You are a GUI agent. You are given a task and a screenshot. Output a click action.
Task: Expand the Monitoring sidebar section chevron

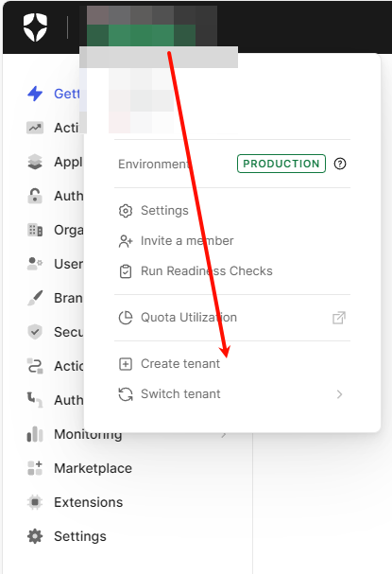pyautogui.click(x=224, y=435)
